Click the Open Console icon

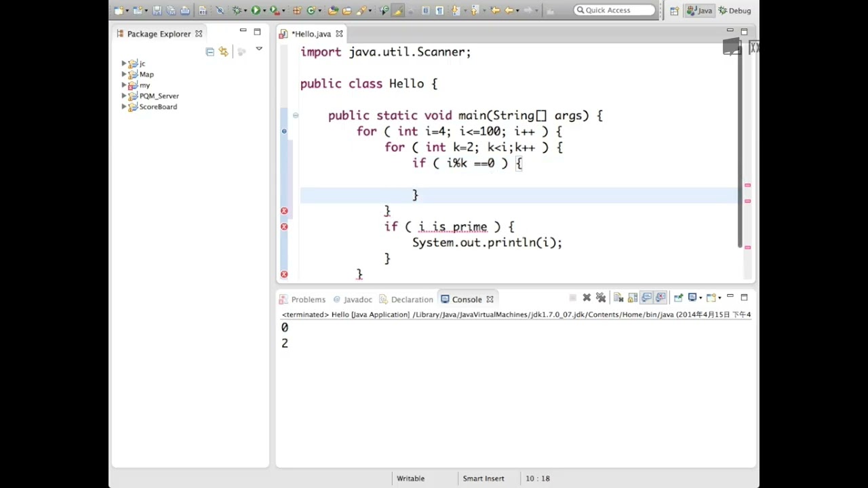tap(711, 298)
